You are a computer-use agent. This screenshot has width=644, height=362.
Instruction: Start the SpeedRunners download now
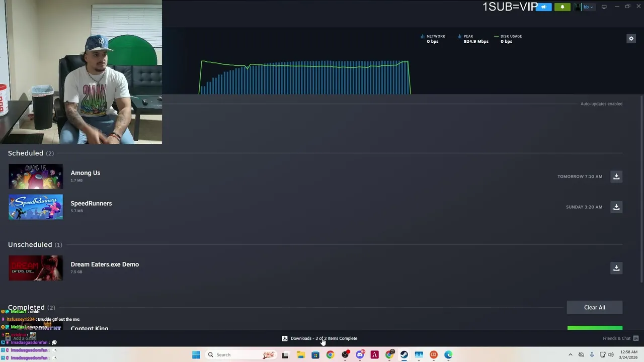[616, 207]
